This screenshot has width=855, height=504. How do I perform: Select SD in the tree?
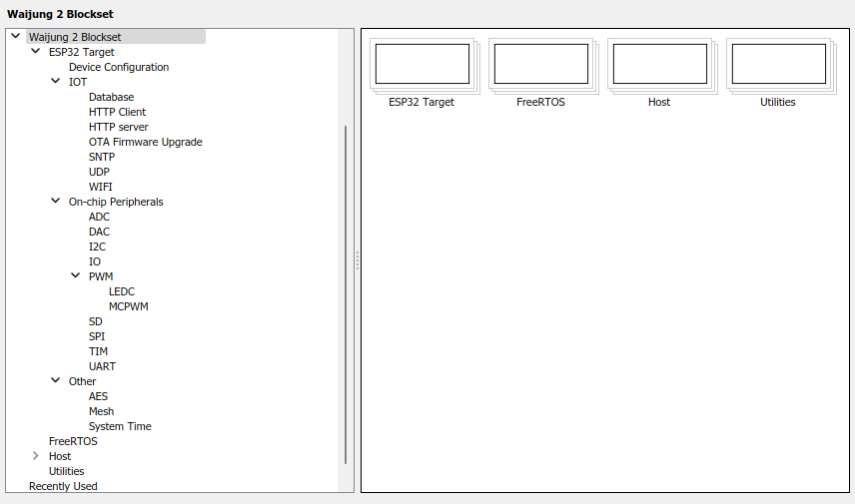pos(96,321)
